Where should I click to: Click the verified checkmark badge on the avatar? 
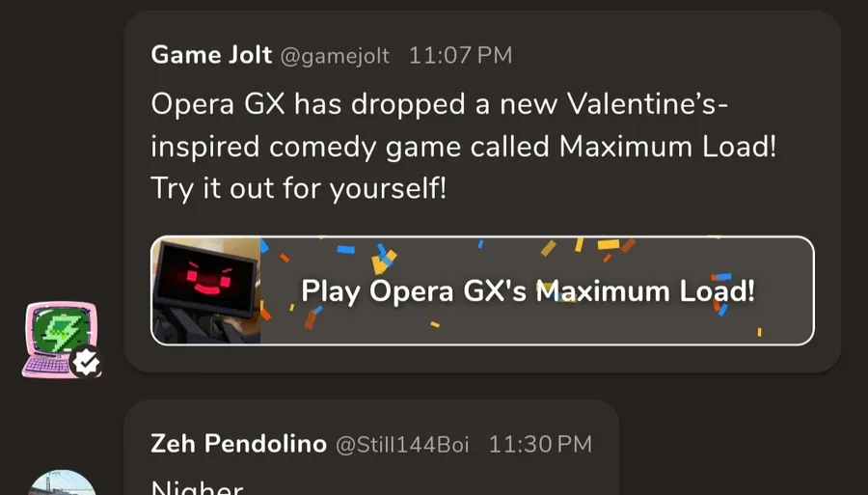point(86,362)
